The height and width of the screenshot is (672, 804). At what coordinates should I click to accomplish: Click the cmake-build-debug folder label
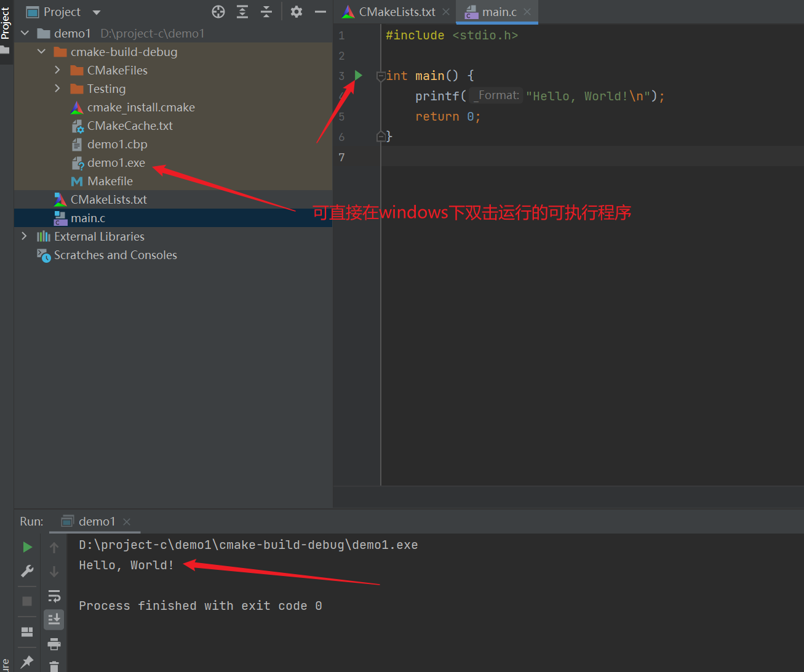[x=124, y=52]
